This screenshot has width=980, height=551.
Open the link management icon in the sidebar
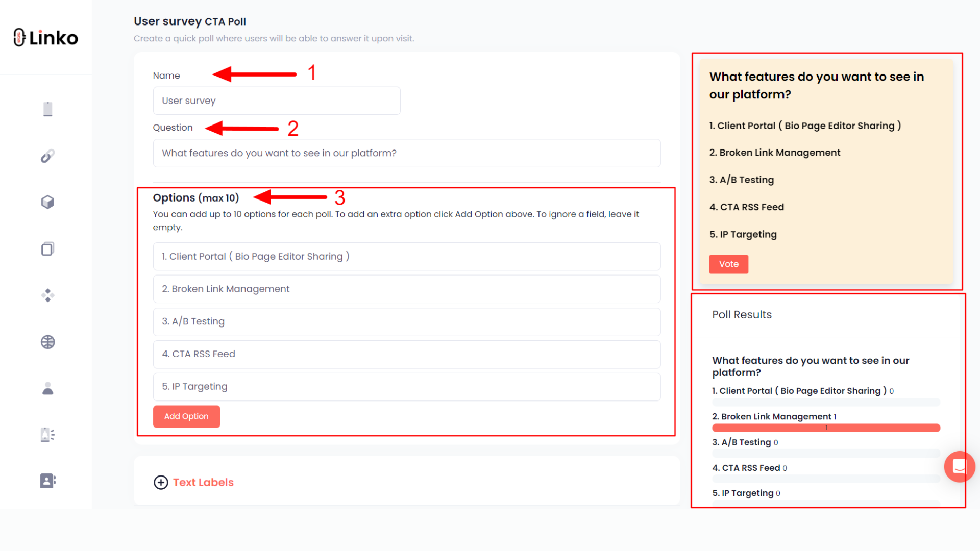47,155
